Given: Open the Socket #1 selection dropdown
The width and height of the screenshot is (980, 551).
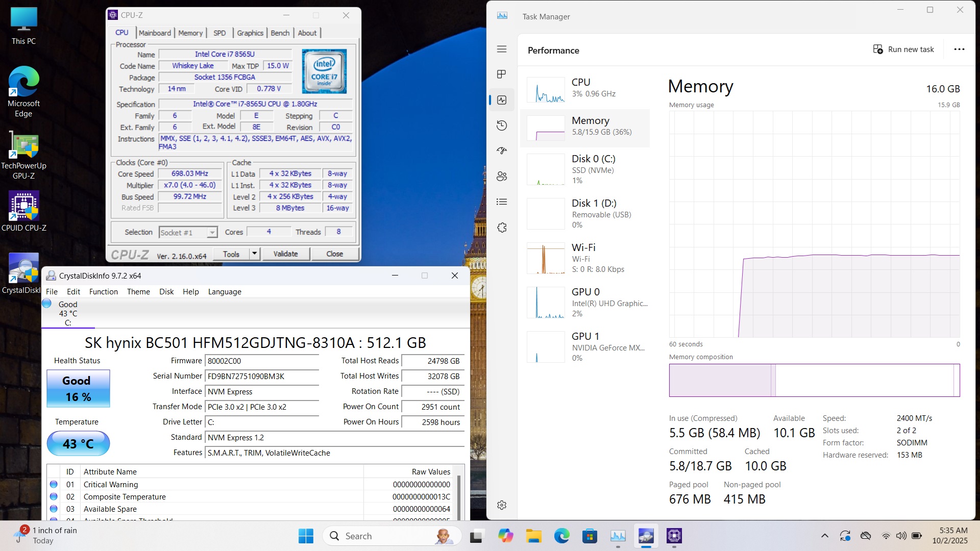Looking at the screenshot, I should [x=212, y=233].
